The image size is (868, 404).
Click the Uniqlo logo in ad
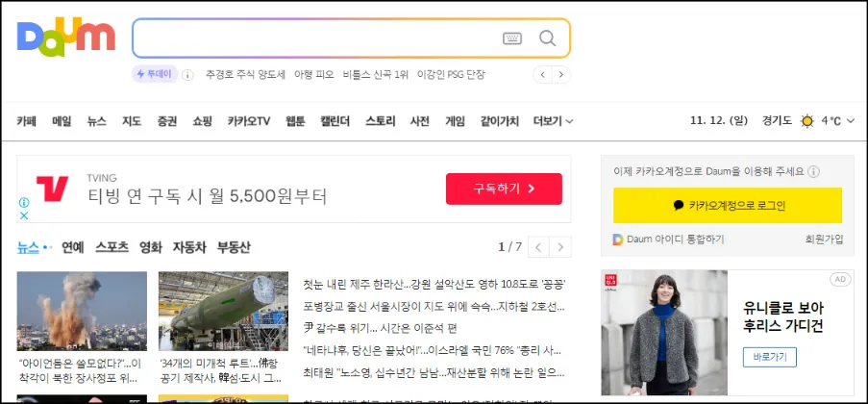[x=610, y=282]
